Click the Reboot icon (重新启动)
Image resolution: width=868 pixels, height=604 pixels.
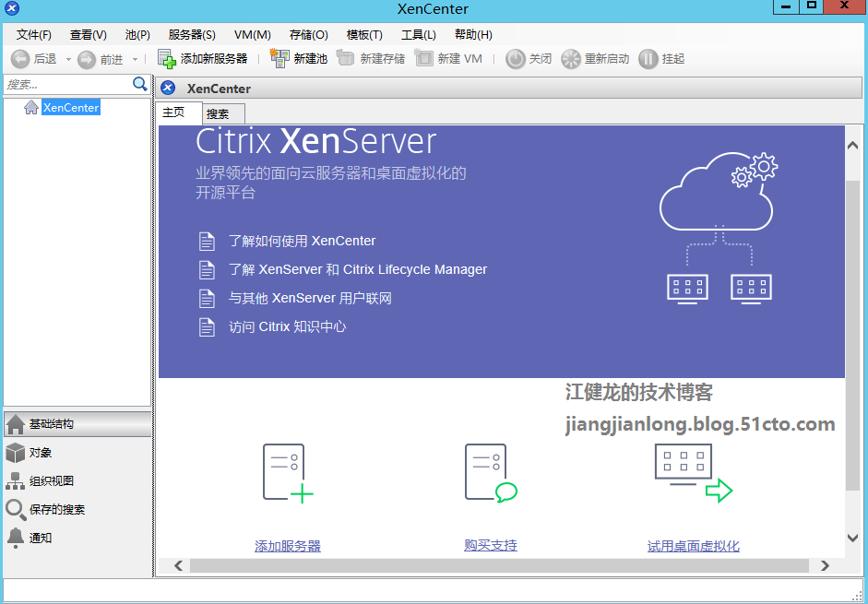571,59
